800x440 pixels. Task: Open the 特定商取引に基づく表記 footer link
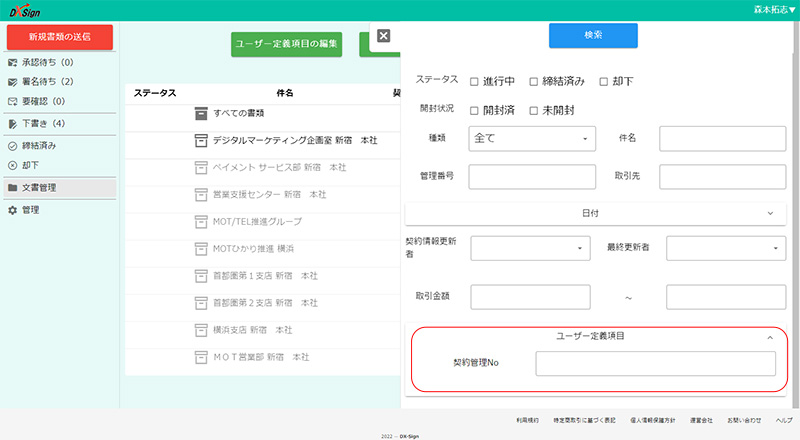click(x=584, y=420)
